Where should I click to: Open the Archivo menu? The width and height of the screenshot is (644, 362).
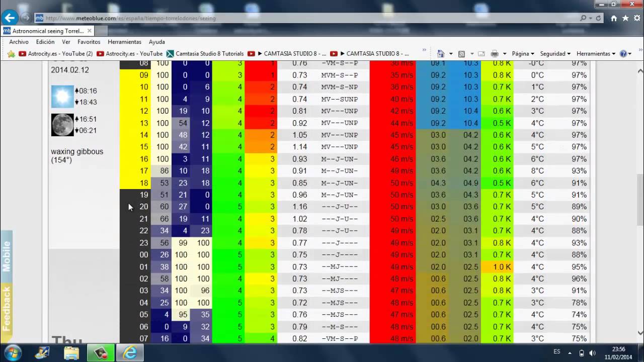pyautogui.click(x=19, y=42)
